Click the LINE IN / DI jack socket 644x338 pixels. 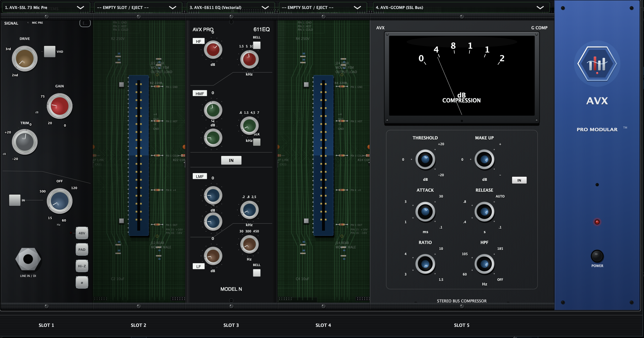click(x=28, y=259)
